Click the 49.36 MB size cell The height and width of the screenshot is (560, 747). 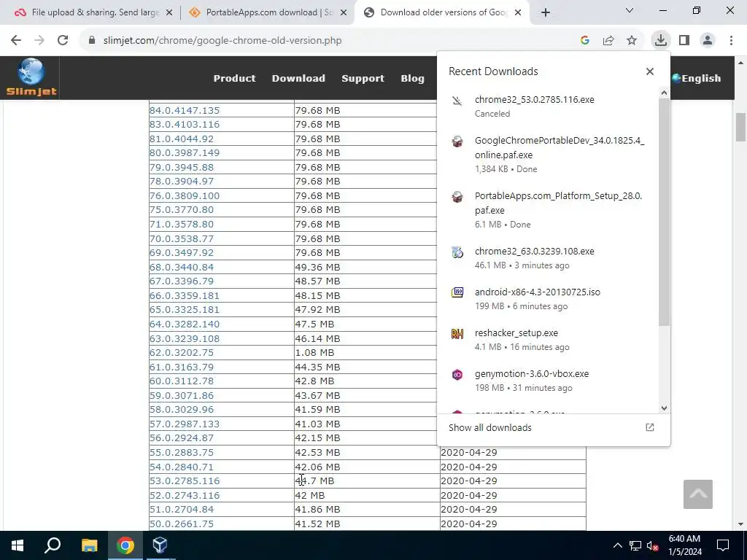point(366,267)
